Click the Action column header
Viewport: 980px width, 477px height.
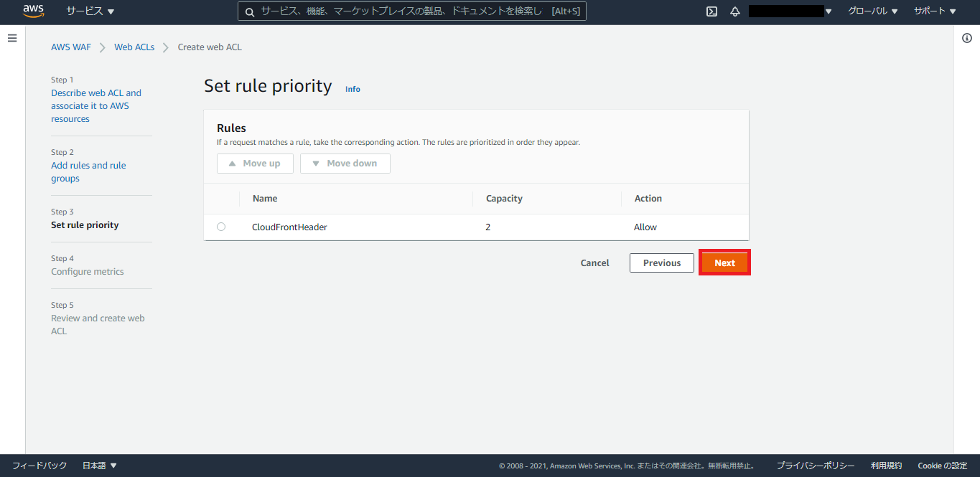coord(648,198)
